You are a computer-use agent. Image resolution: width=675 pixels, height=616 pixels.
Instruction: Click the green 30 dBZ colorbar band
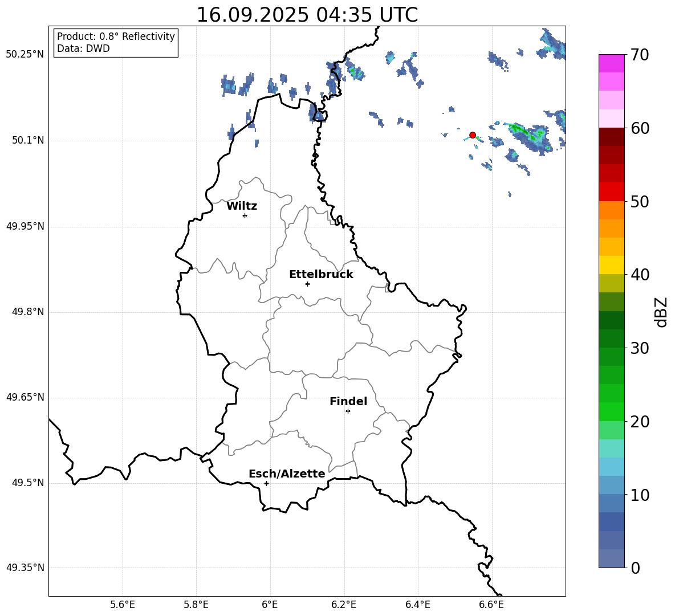point(611,357)
